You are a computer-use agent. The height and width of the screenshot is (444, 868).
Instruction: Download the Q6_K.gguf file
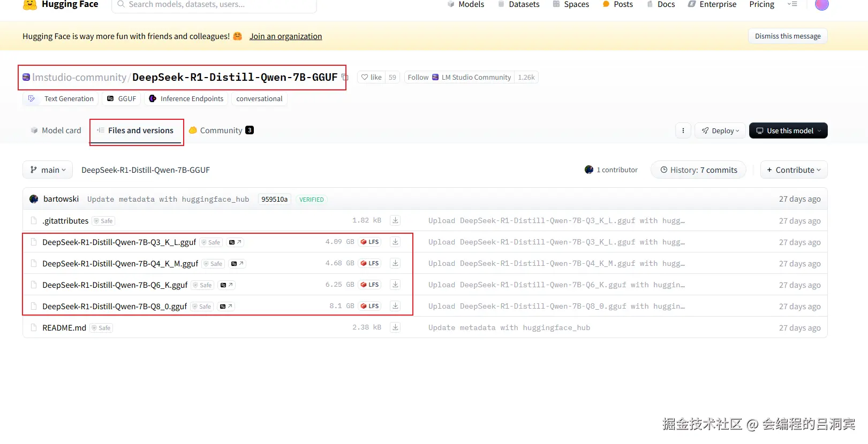[x=395, y=285]
